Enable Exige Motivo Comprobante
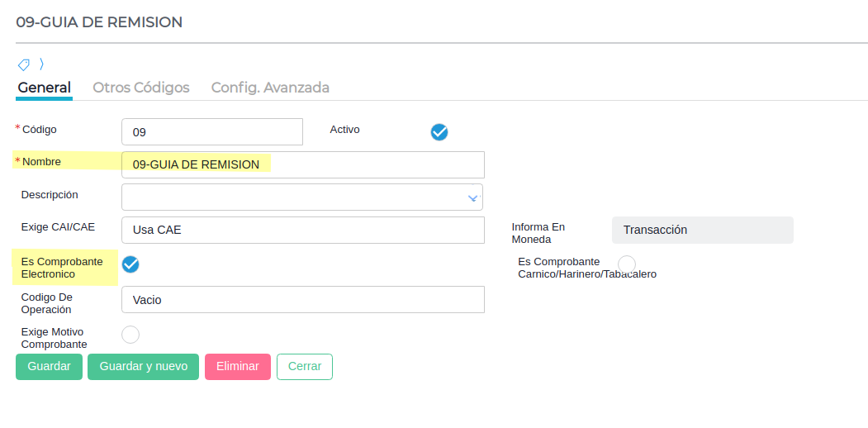The image size is (868, 428). (130, 335)
